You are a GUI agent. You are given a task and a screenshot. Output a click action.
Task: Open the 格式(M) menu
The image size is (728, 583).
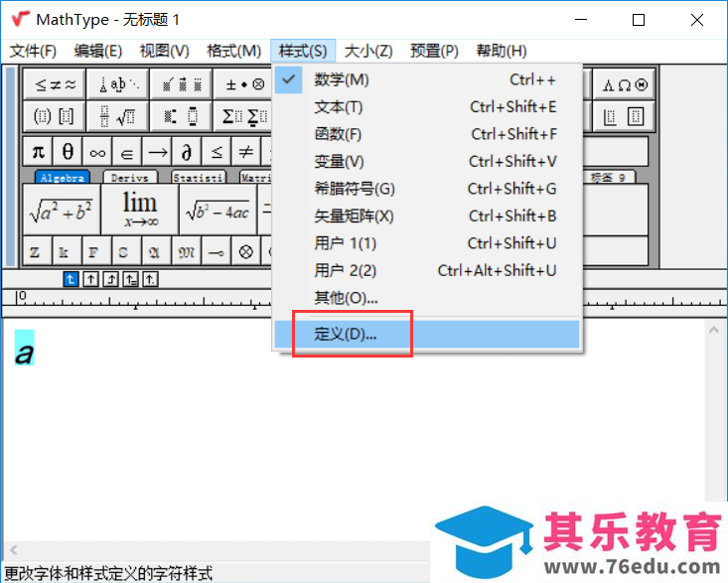(x=234, y=51)
